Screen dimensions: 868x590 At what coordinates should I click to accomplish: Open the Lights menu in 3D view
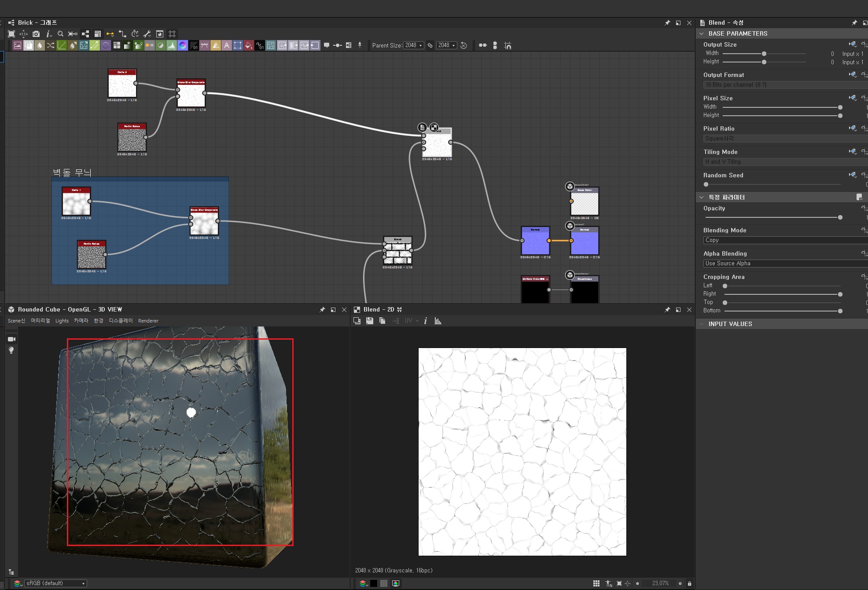click(62, 321)
